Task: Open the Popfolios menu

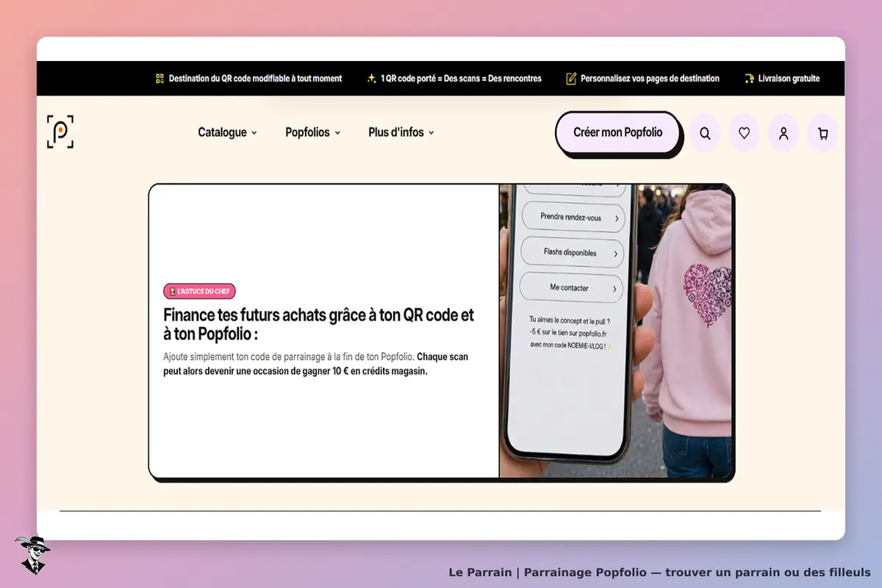Action: tap(313, 132)
